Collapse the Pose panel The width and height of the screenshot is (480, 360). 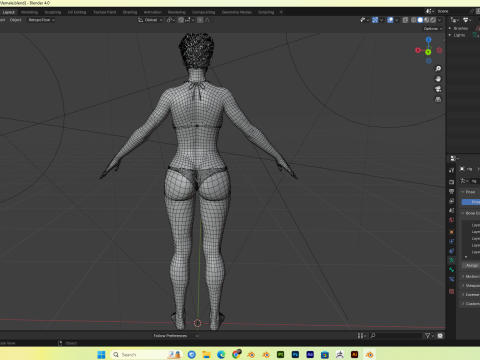[x=463, y=192]
